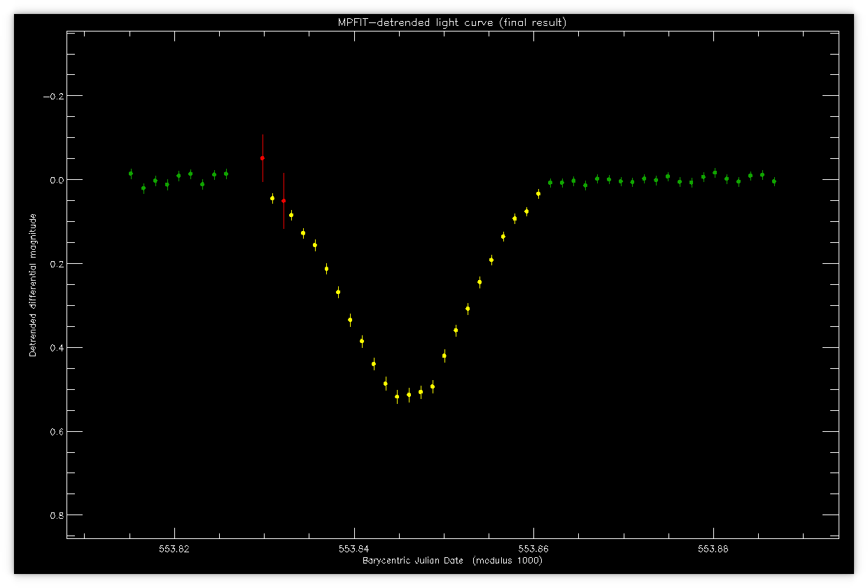Select the plot title text
Screen dimensions: 868x588
click(x=452, y=22)
